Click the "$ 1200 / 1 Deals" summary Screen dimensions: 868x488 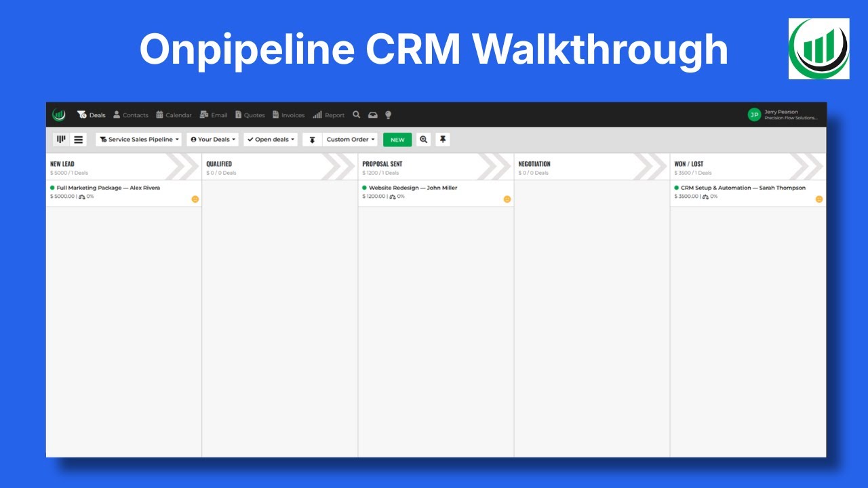pos(380,173)
